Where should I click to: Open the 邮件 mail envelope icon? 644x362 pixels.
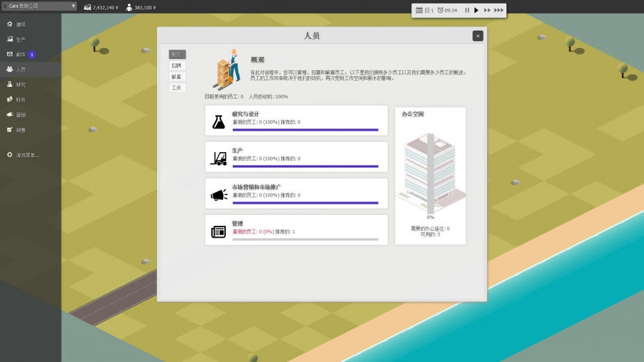[x=10, y=54]
